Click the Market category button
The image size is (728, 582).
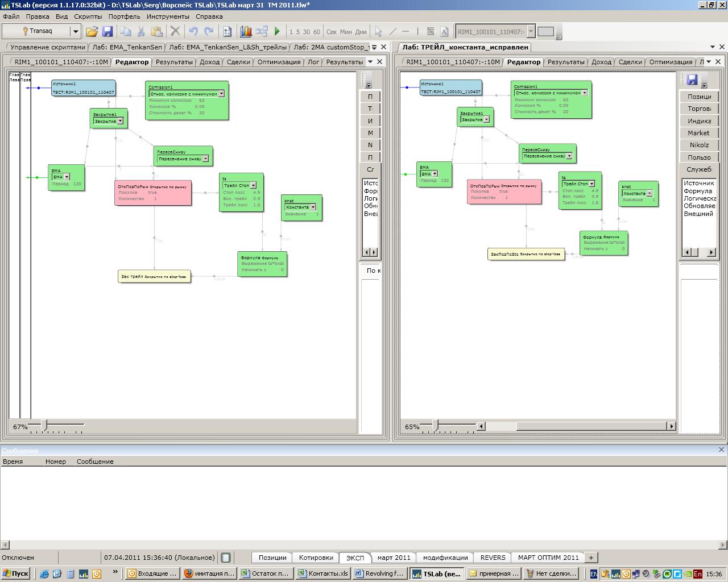point(698,133)
